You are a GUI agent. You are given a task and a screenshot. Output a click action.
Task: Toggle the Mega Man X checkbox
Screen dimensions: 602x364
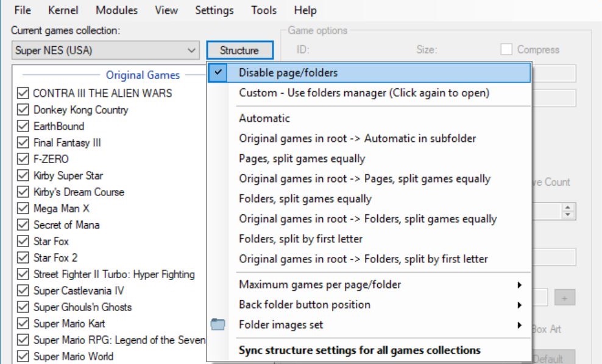23,208
